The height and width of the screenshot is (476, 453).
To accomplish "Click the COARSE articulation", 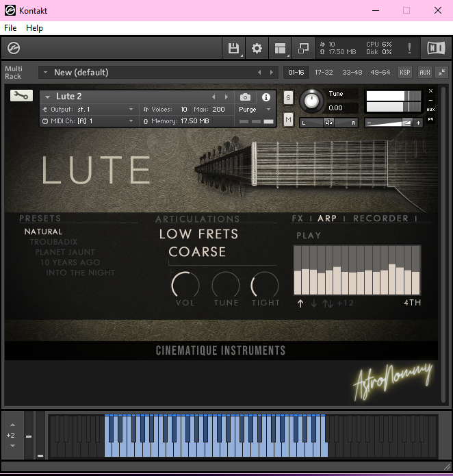I will [197, 251].
